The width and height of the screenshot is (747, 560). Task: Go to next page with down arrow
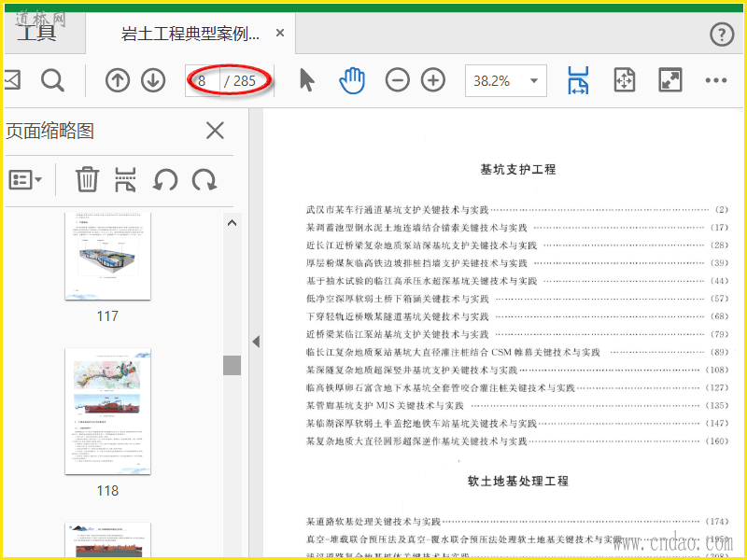153,80
